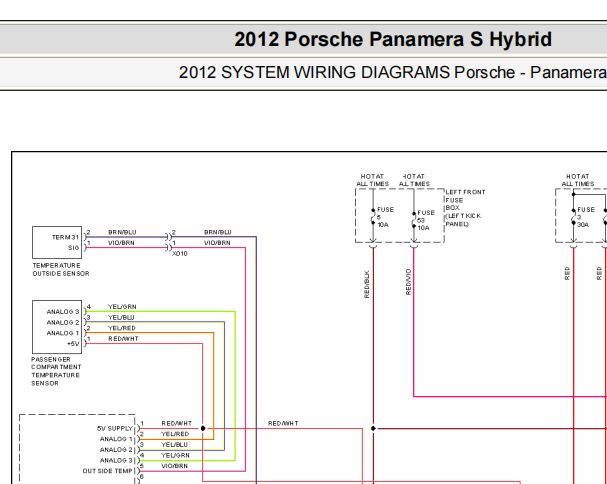Click "YEL/RED" label at sensor pin 2

pos(122,328)
